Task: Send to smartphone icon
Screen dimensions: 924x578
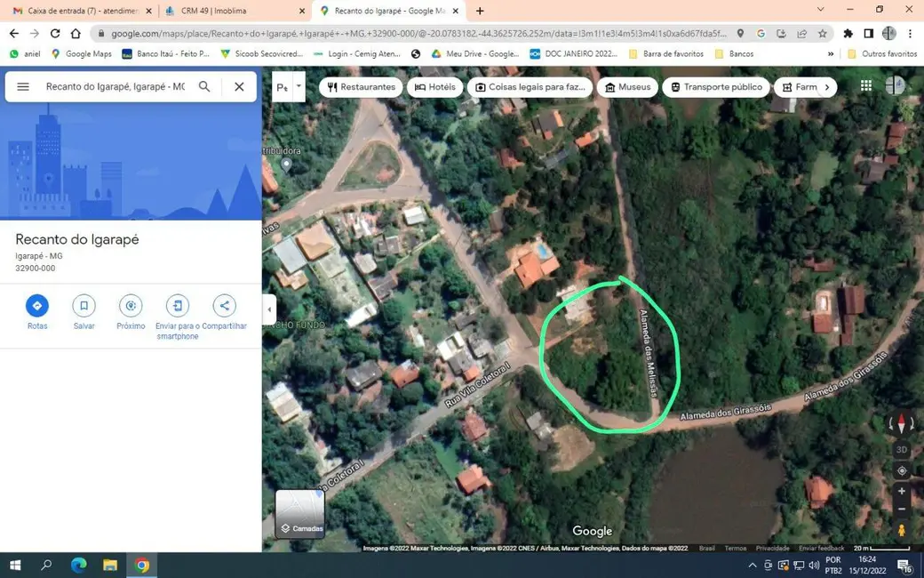Action: tap(178, 306)
